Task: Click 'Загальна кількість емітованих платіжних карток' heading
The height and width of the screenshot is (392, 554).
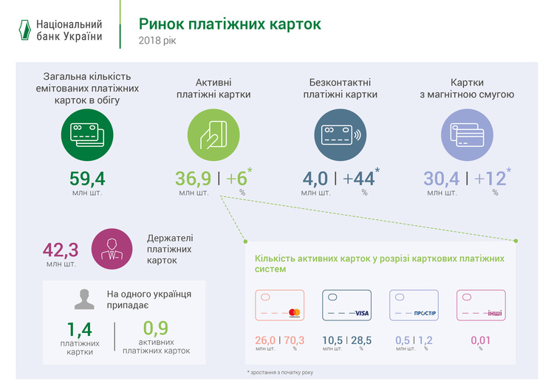Action: pyautogui.click(x=87, y=89)
